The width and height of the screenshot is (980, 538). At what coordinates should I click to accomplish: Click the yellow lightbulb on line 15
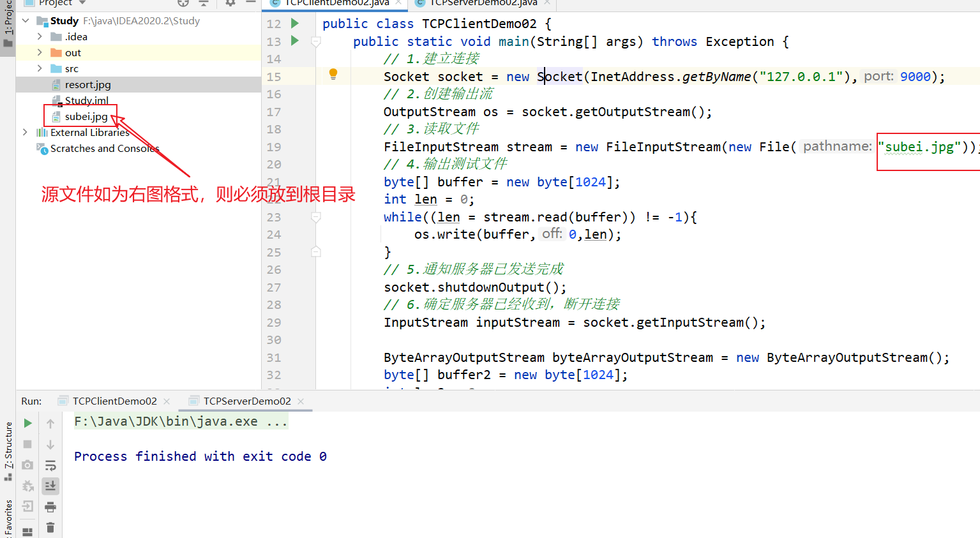click(333, 74)
